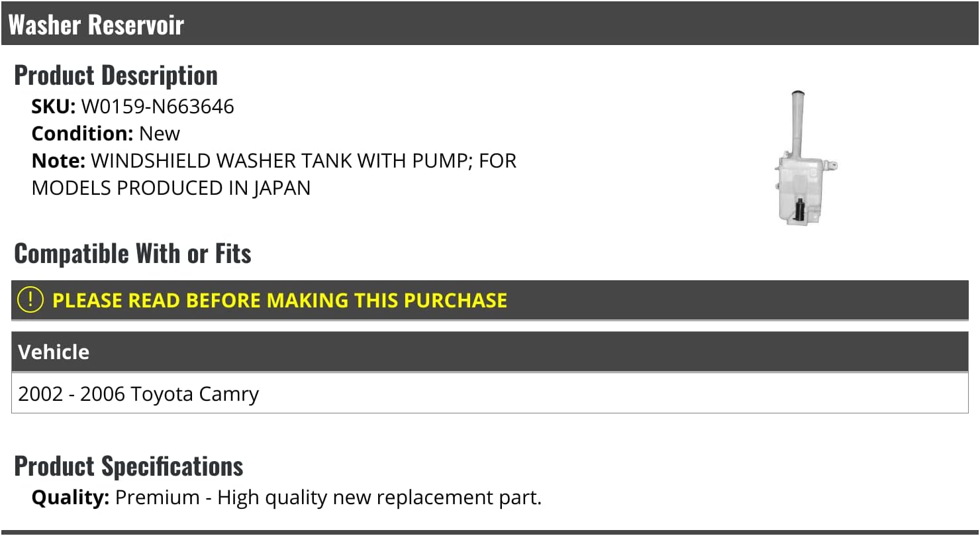The height and width of the screenshot is (536, 980).
Task: Click the bold SKU label
Action: pos(54,107)
